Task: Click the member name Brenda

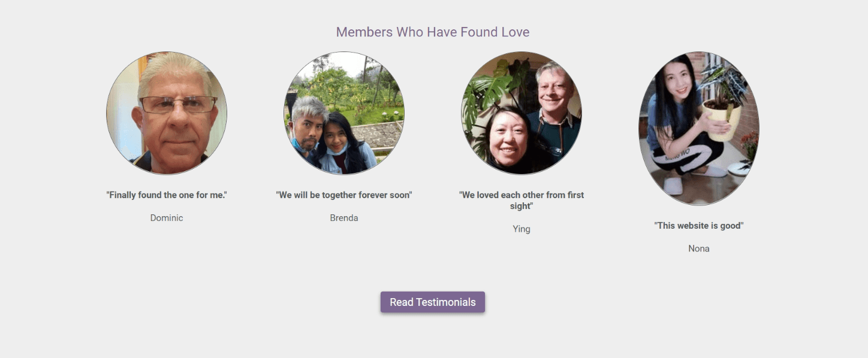Action: pyautogui.click(x=344, y=218)
